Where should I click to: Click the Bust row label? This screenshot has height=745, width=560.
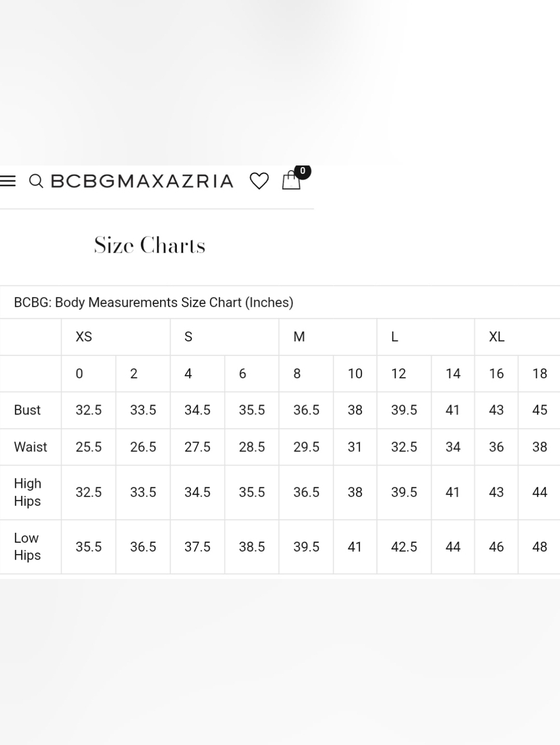[x=27, y=410]
